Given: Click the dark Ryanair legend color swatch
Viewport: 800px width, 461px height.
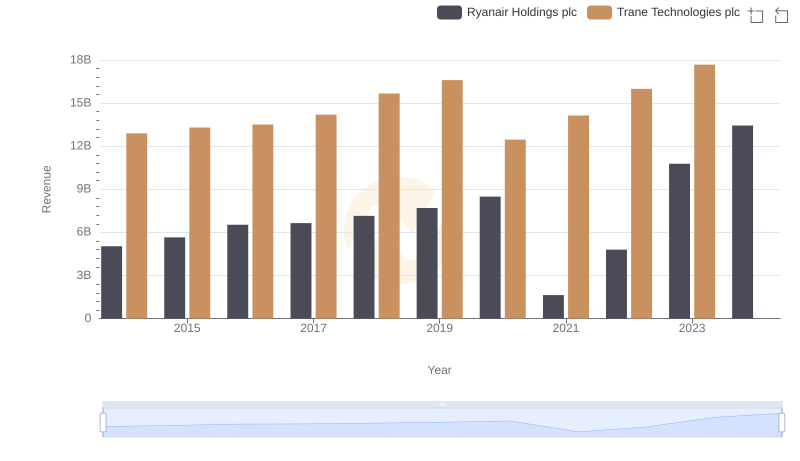Looking at the screenshot, I should [449, 12].
